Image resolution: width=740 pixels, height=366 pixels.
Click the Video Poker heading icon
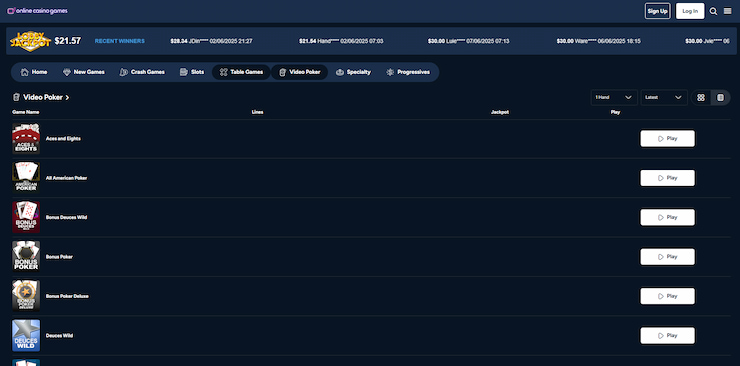[x=16, y=97]
